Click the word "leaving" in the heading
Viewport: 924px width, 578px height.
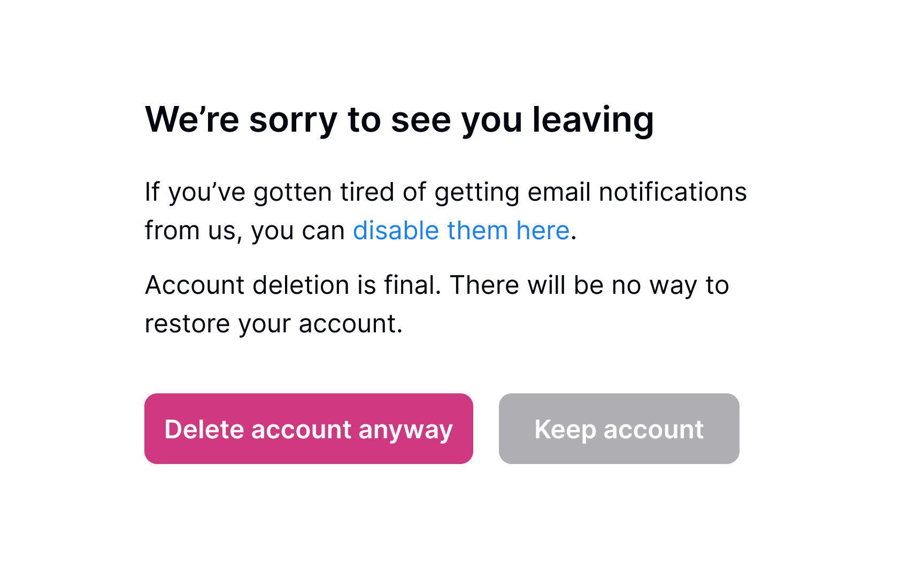coord(592,119)
